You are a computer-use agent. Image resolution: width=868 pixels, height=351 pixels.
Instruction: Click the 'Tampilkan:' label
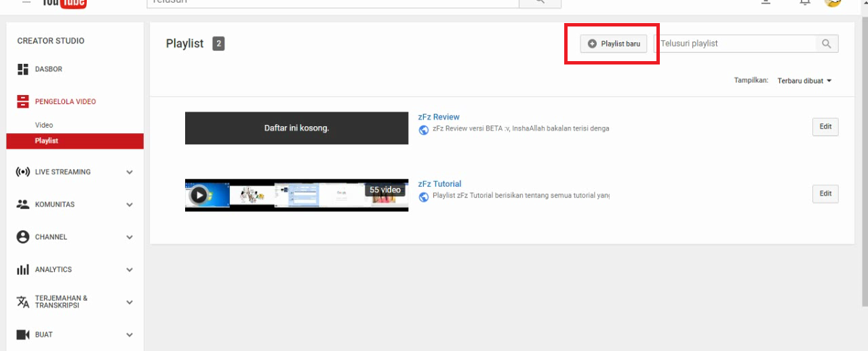(751, 81)
